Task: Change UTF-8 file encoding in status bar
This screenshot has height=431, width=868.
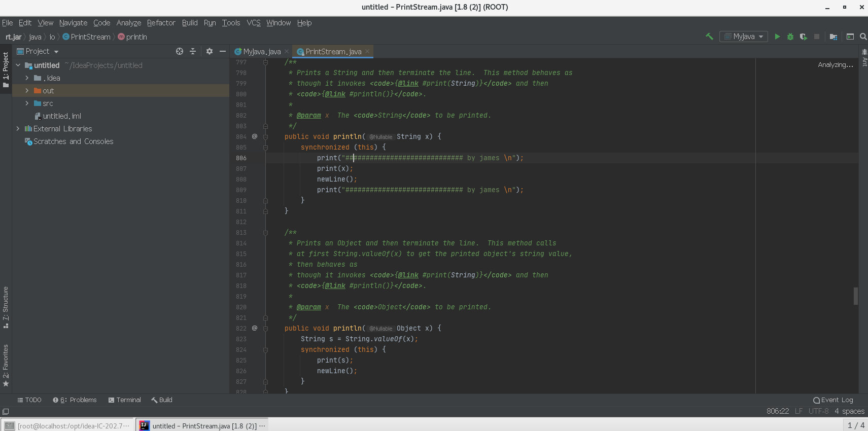Action: pos(818,411)
